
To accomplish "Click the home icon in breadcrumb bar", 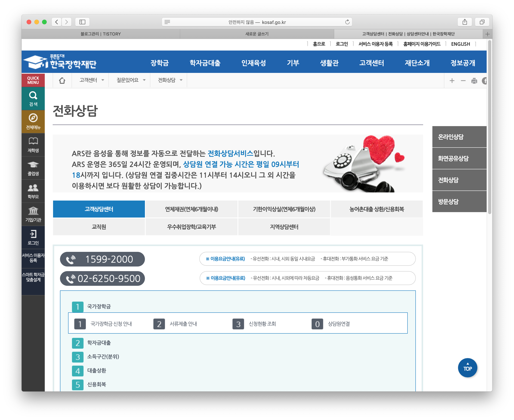I will (x=62, y=81).
